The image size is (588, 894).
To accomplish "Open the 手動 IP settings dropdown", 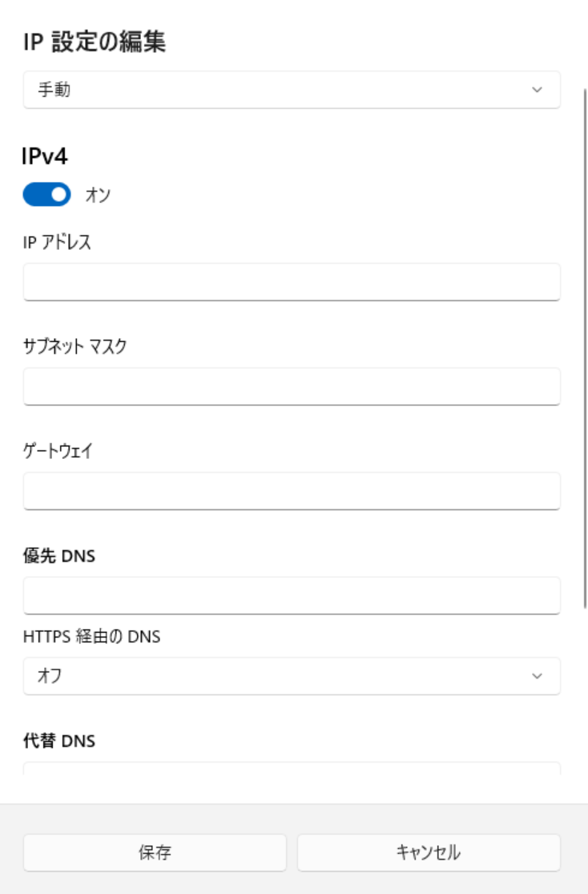I will [x=292, y=90].
